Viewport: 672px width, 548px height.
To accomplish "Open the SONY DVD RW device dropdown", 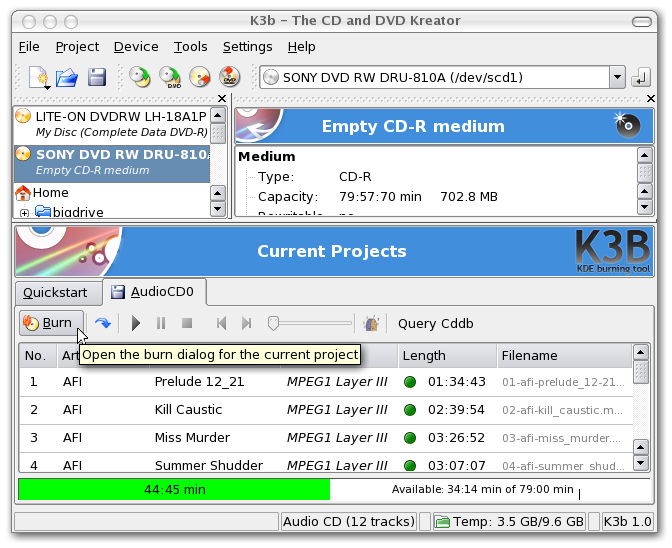I will [617, 78].
